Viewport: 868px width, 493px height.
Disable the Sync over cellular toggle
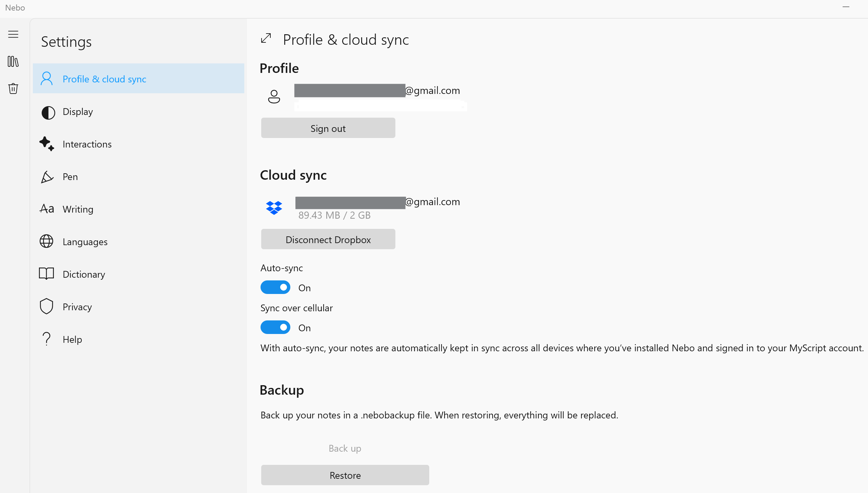point(275,327)
